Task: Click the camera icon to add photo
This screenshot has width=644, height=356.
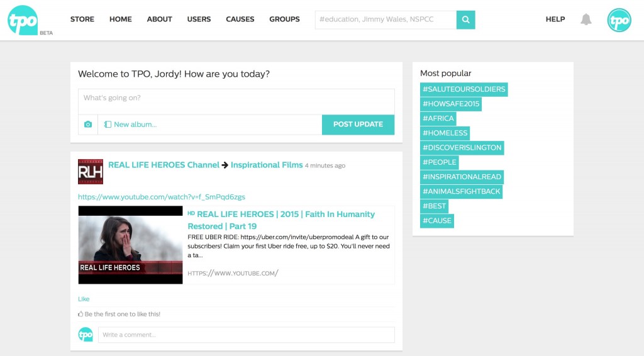Action: point(88,125)
